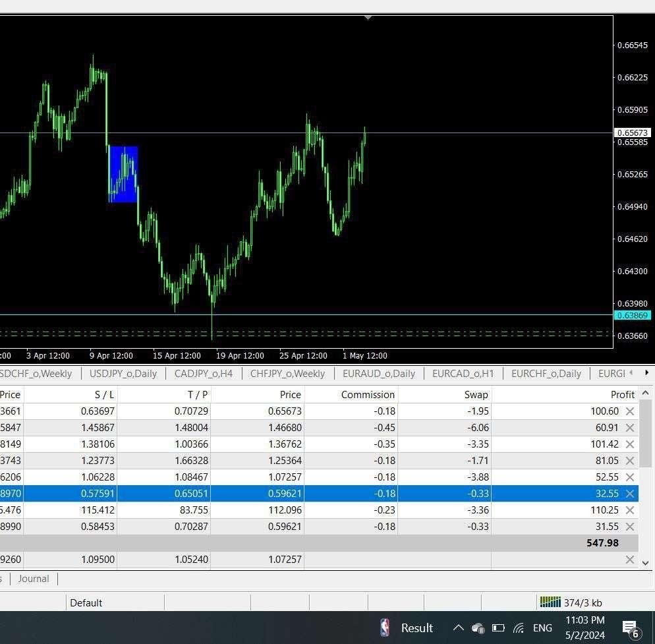Switch to CADJPY_o,H4 chart tab

click(204, 374)
